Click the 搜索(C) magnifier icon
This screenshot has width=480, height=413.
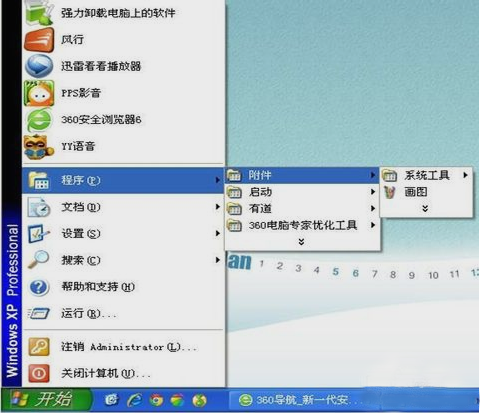(x=38, y=260)
